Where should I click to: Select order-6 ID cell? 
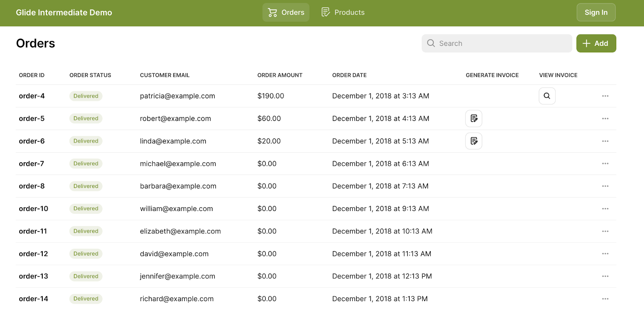click(x=32, y=141)
